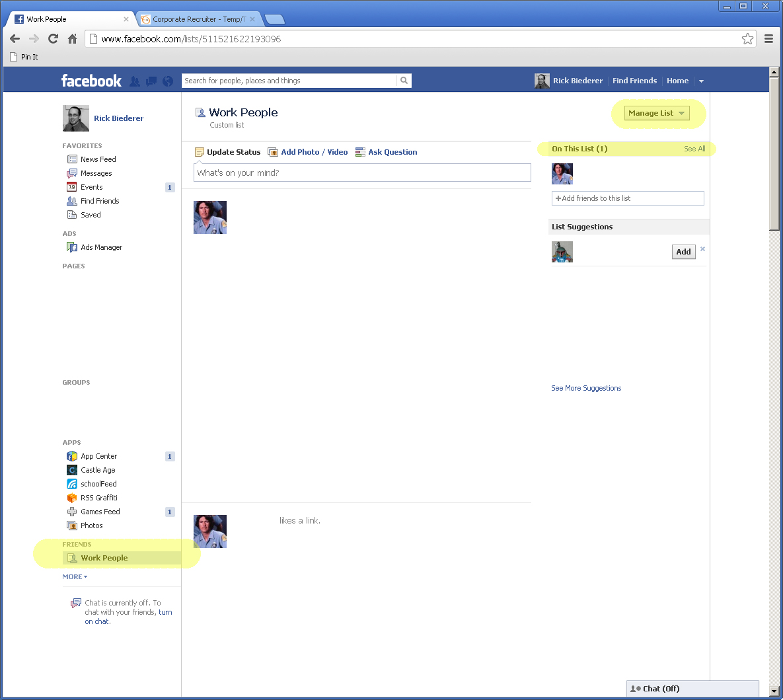Open friend requests icon in the header

point(135,81)
